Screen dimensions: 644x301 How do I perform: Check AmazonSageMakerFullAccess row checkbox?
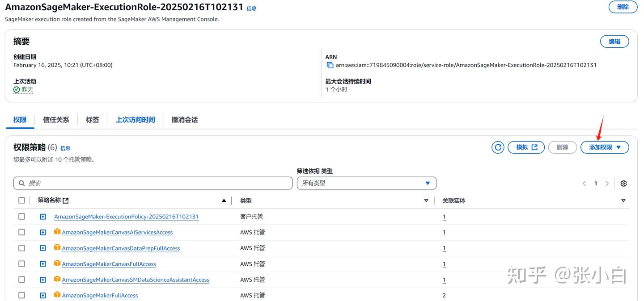point(21,295)
